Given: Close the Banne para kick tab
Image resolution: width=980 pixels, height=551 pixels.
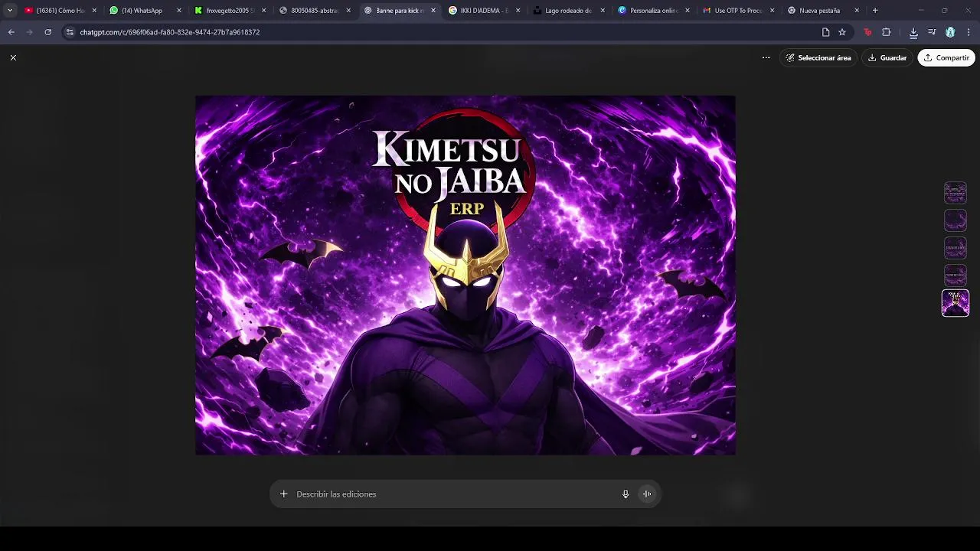Looking at the screenshot, I should 433,11.
